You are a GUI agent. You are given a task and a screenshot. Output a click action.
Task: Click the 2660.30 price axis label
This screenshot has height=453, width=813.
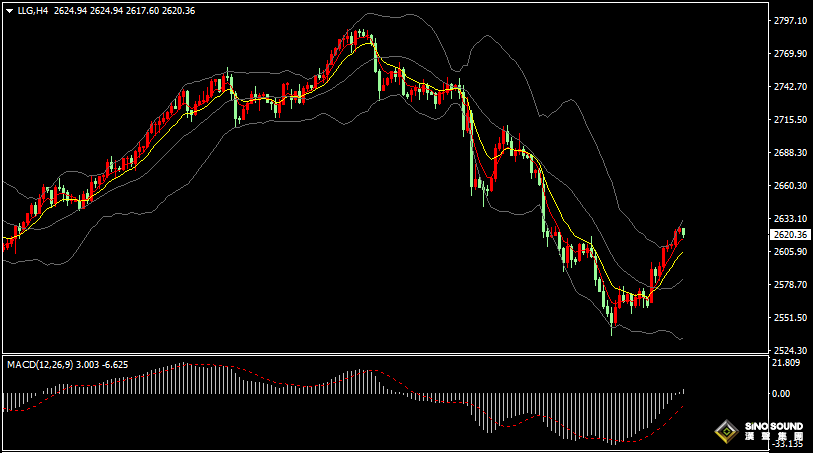pyautogui.click(x=790, y=186)
